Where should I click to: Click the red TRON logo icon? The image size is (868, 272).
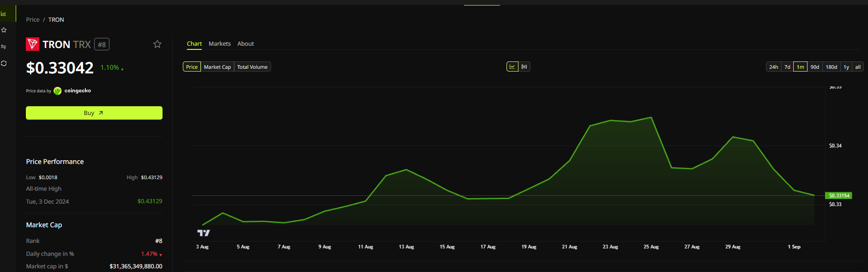point(32,44)
